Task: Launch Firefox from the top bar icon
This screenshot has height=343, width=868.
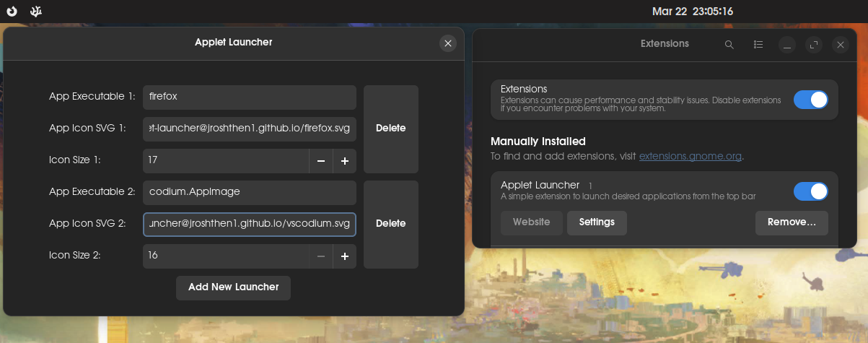Action: [x=12, y=12]
